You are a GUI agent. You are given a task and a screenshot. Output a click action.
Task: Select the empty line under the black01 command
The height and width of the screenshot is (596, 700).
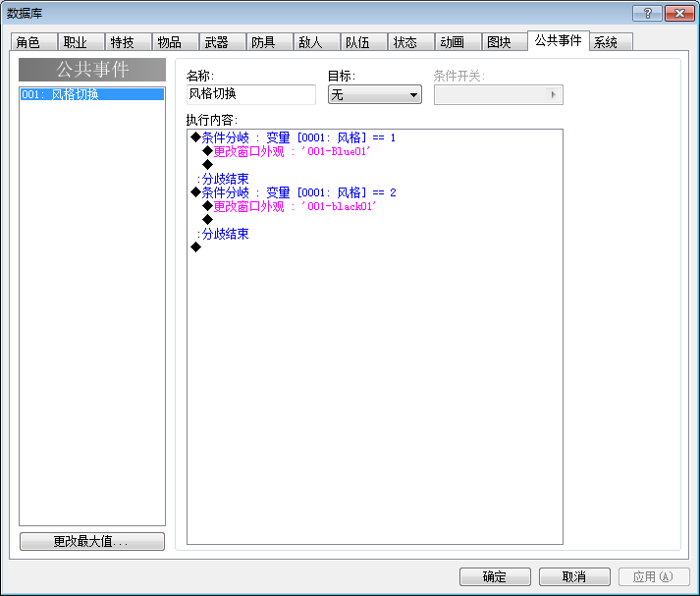point(207,220)
